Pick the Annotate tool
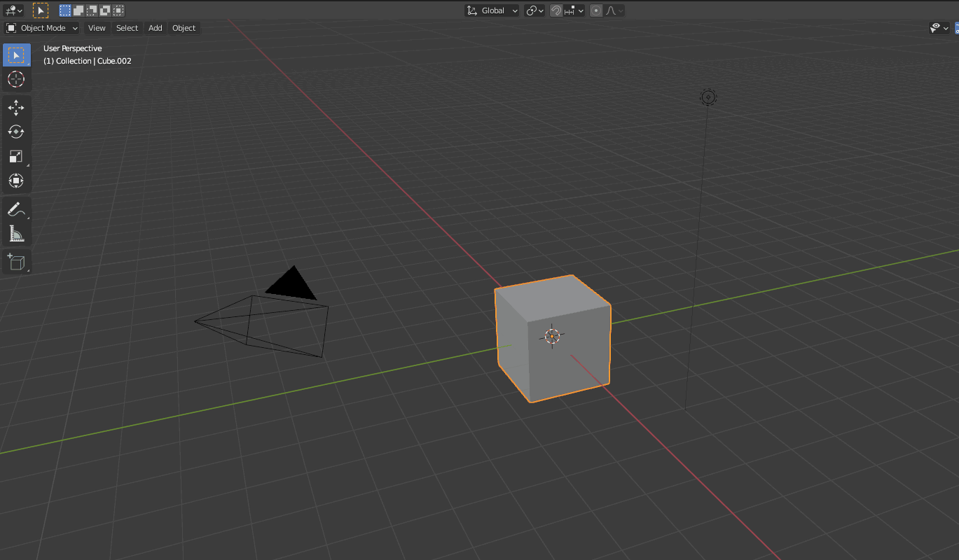This screenshot has width=959, height=560. (x=16, y=209)
